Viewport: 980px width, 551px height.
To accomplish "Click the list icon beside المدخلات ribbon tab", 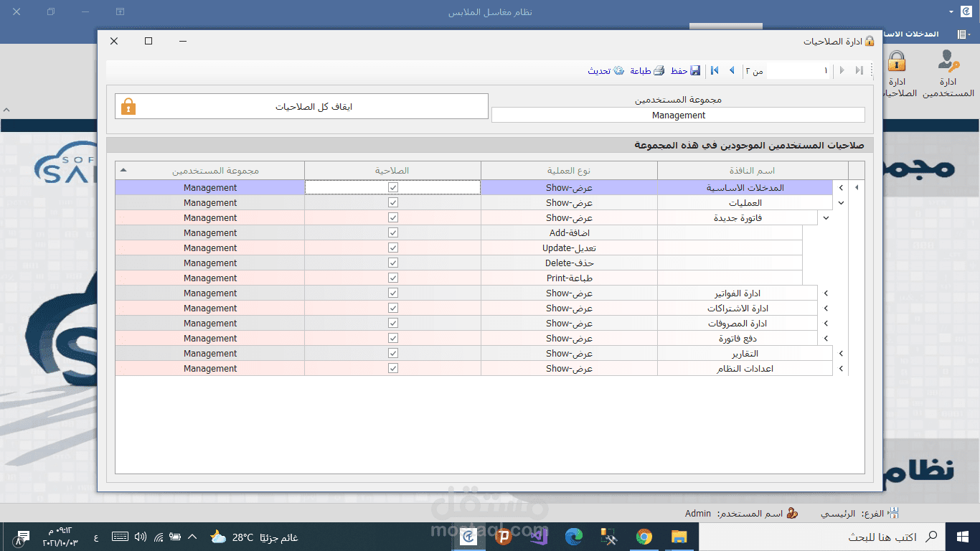I will pyautogui.click(x=962, y=34).
